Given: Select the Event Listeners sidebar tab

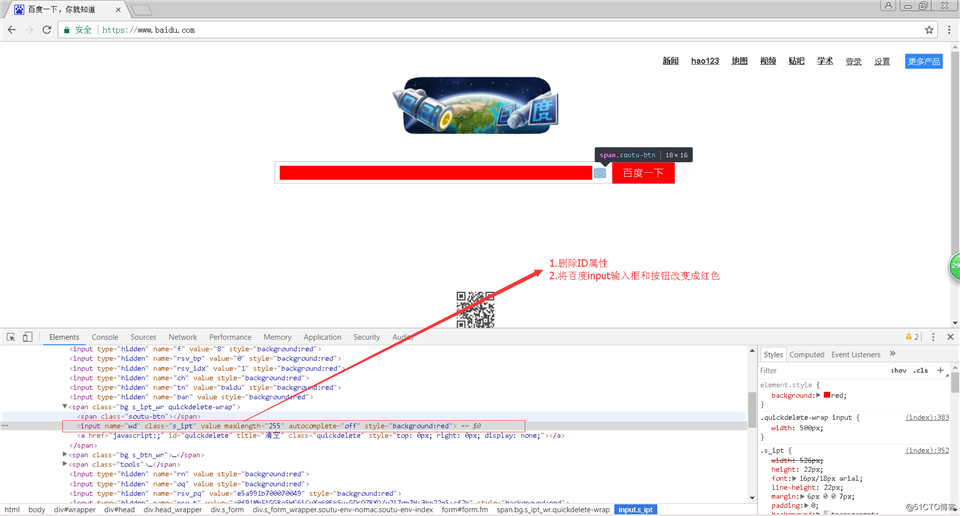Looking at the screenshot, I should pyautogui.click(x=855, y=354).
